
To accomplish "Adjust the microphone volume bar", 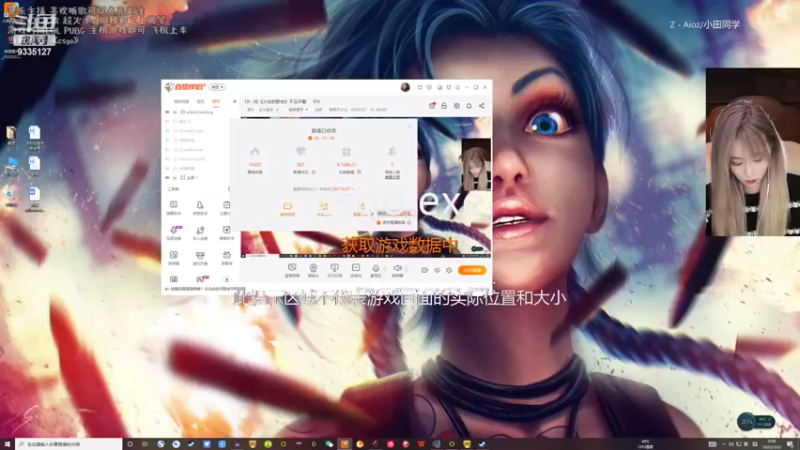I will [x=385, y=269].
